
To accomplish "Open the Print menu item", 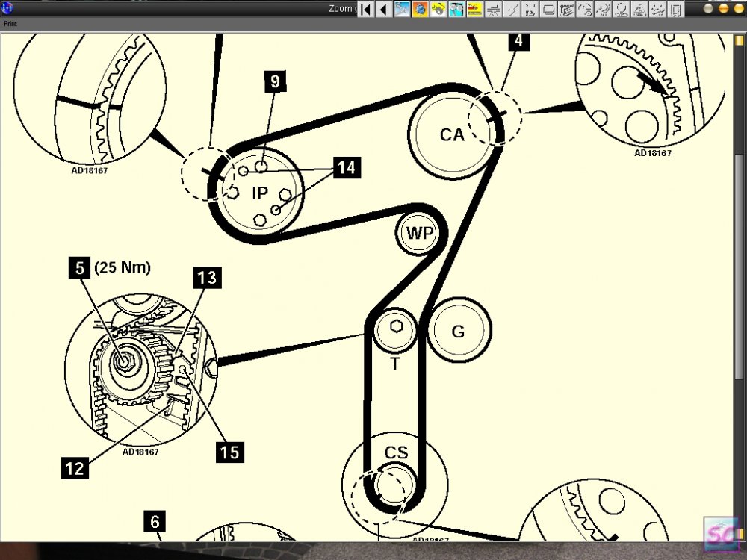I will pyautogui.click(x=10, y=24).
